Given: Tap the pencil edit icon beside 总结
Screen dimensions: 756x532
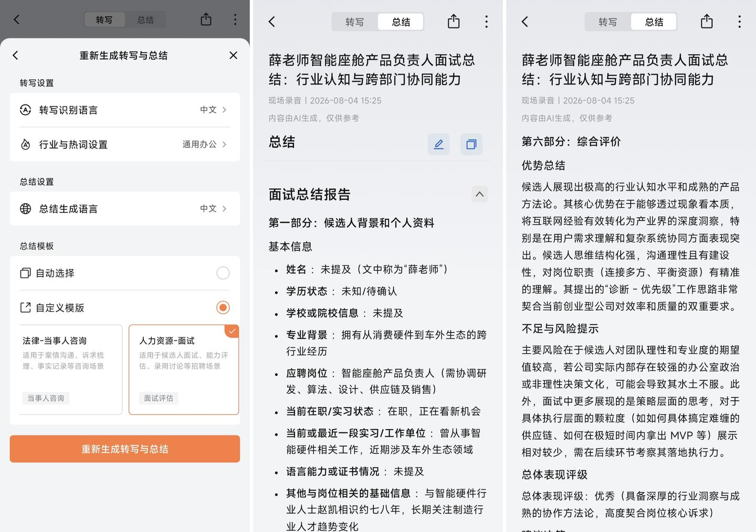Looking at the screenshot, I should click(x=439, y=144).
